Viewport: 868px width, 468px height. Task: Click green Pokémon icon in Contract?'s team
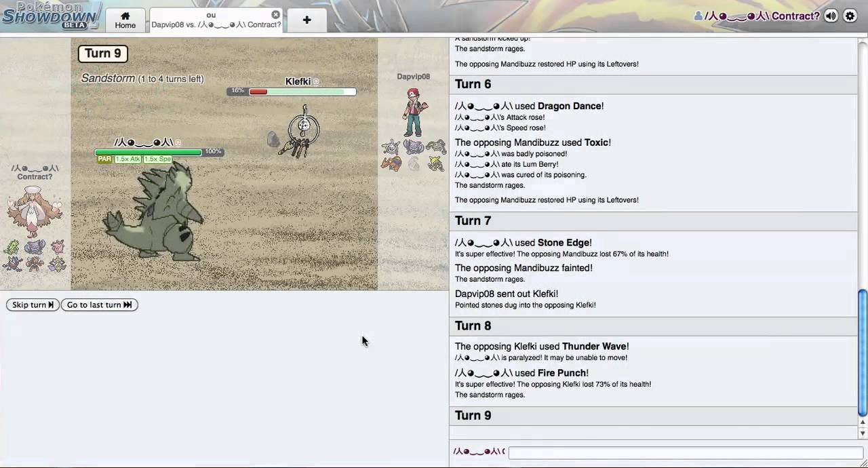click(x=12, y=247)
